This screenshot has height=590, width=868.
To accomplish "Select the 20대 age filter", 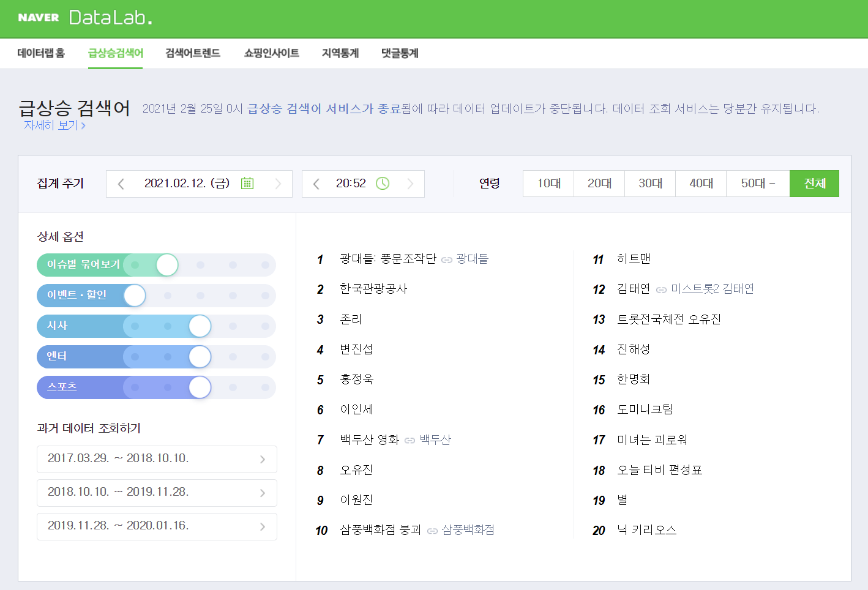I will [599, 184].
